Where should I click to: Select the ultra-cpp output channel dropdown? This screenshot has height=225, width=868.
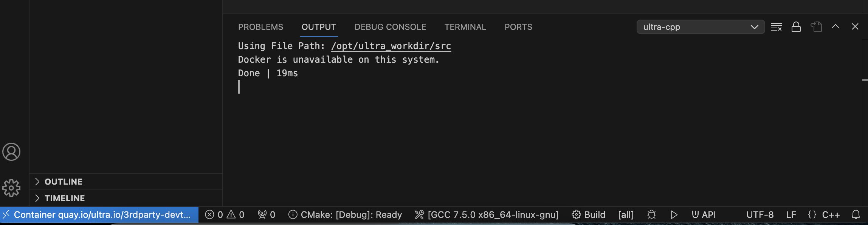701,27
